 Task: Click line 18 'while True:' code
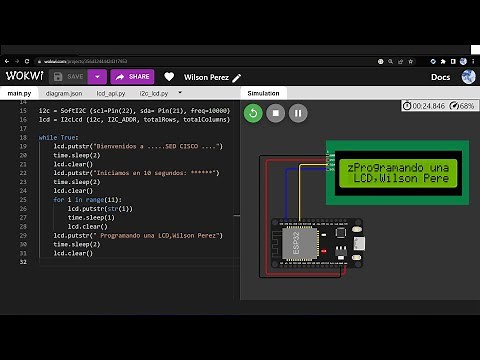coord(59,137)
